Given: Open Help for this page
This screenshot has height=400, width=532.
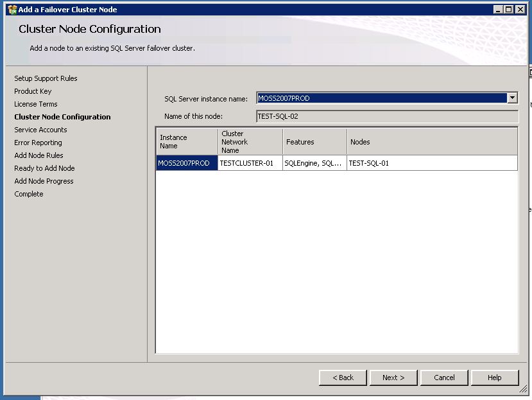Looking at the screenshot, I should [x=495, y=378].
